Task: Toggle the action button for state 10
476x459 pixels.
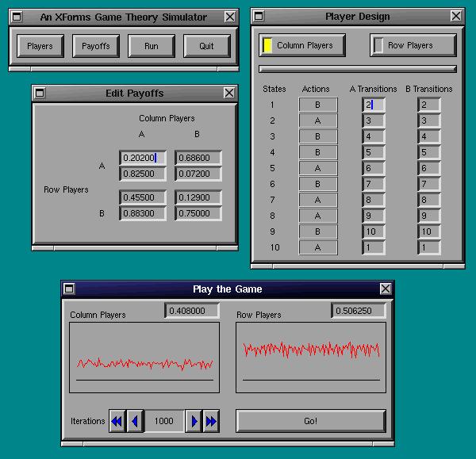Action: coord(318,247)
